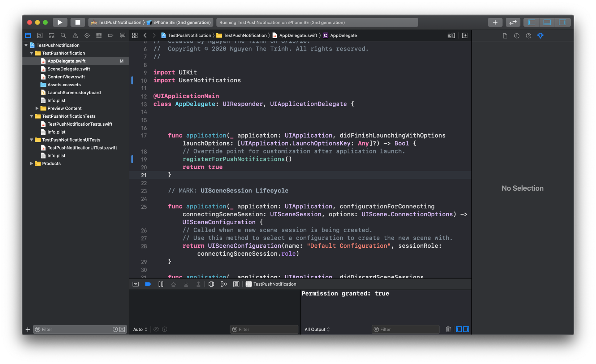Pause program execution in debug bar
The height and width of the screenshot is (364, 596).
tap(161, 284)
